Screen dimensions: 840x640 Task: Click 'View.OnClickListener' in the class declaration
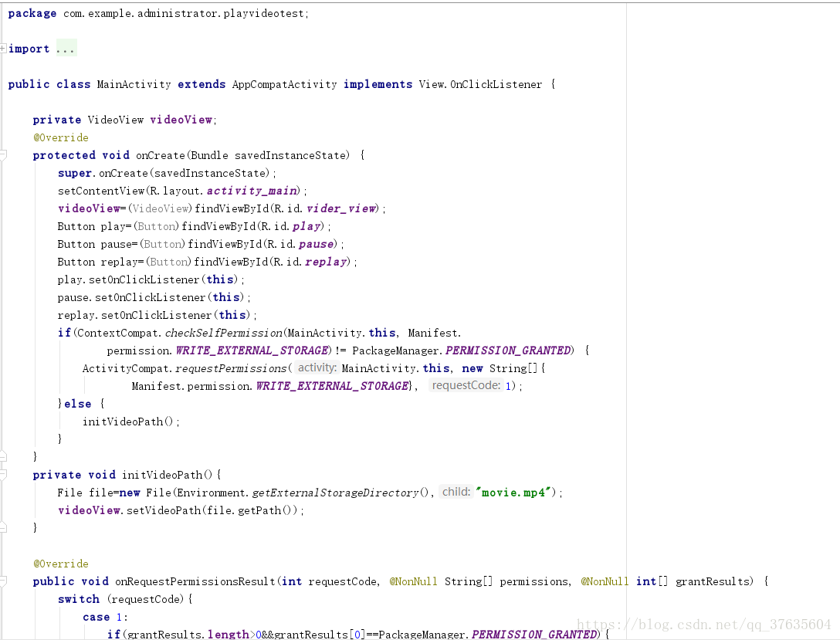pos(480,85)
